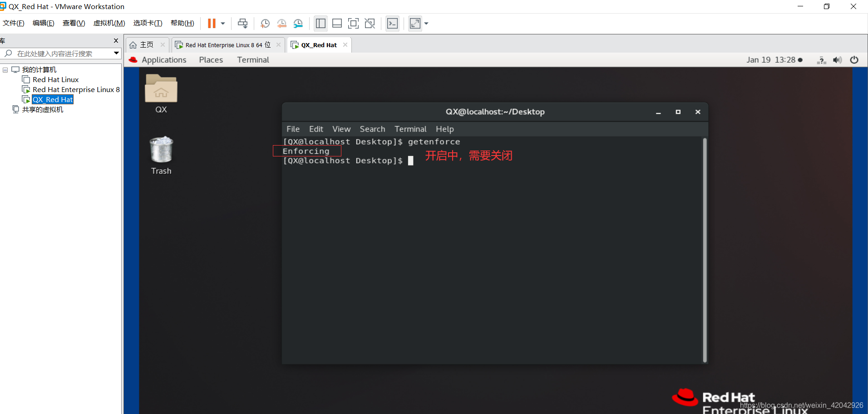Pause the virtual machine with the orange button
This screenshot has height=414, width=868.
[x=212, y=23]
